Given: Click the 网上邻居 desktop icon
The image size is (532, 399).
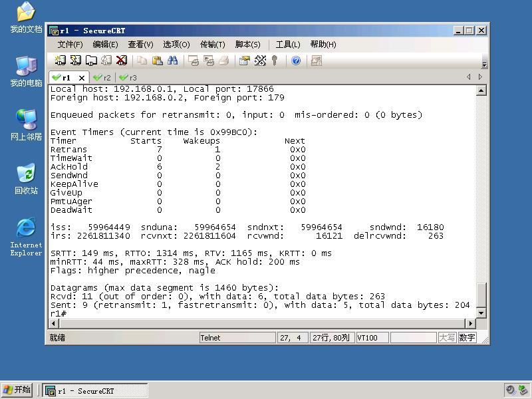Looking at the screenshot, I should point(26,125).
